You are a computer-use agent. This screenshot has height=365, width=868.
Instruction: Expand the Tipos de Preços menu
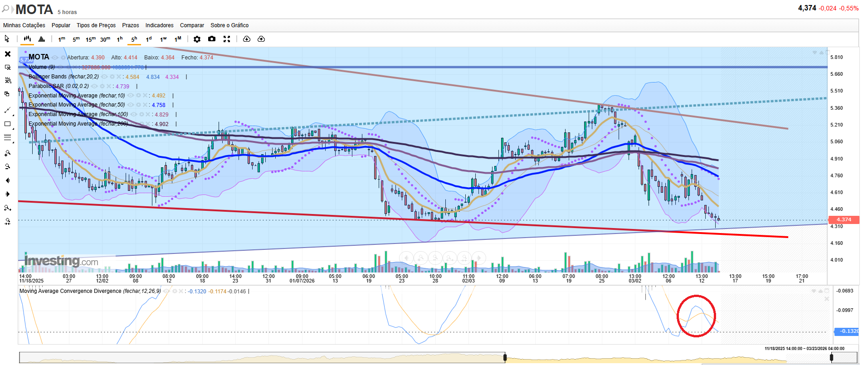96,25
